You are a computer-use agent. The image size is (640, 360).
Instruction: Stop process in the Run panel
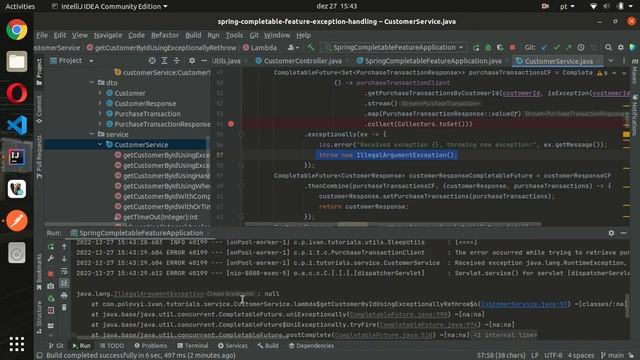click(51, 273)
